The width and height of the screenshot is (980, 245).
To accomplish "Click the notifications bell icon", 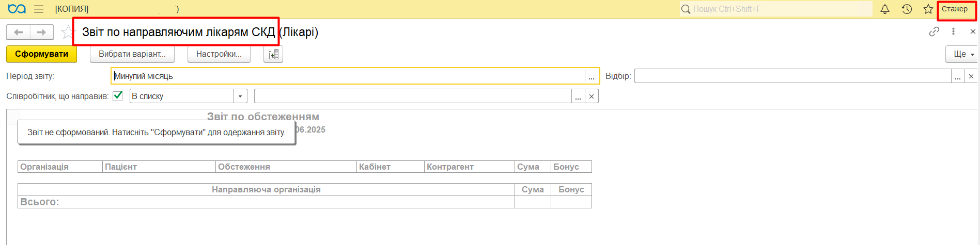I will click(885, 9).
